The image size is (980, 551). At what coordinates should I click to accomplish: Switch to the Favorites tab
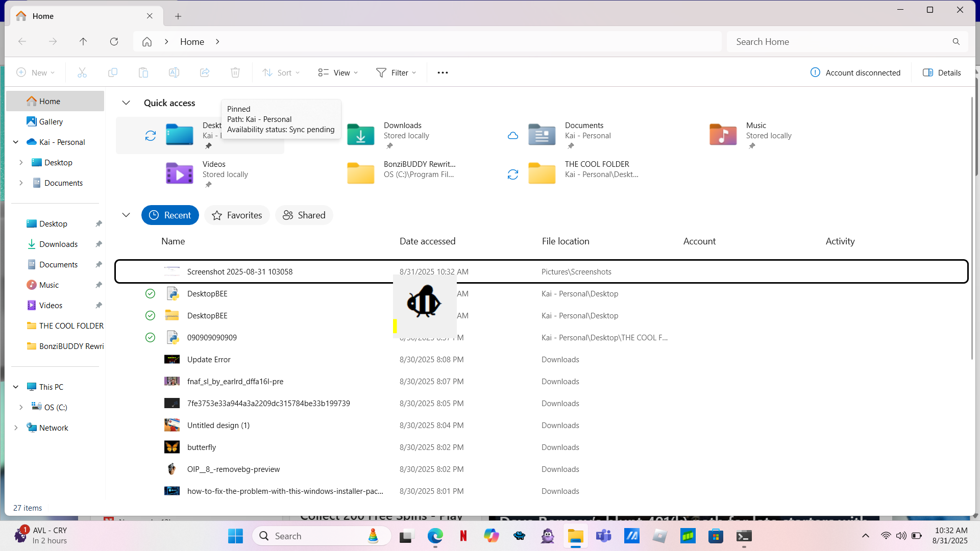click(237, 215)
